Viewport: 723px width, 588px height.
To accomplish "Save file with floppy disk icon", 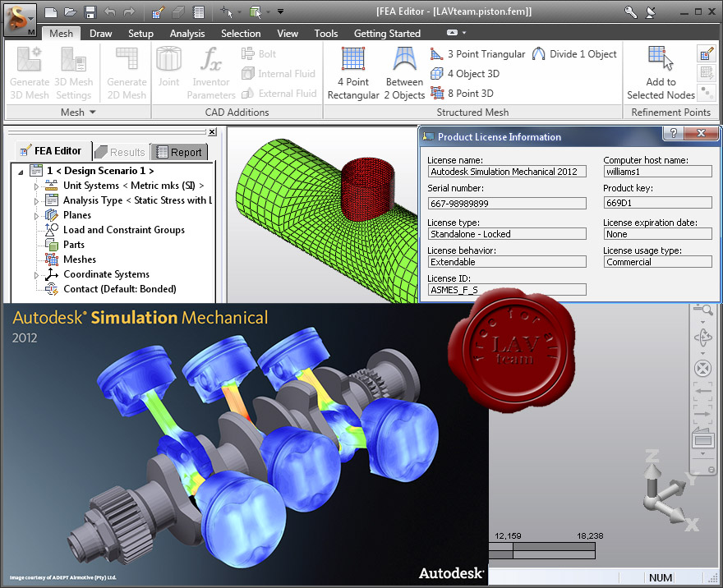I will coord(90,12).
